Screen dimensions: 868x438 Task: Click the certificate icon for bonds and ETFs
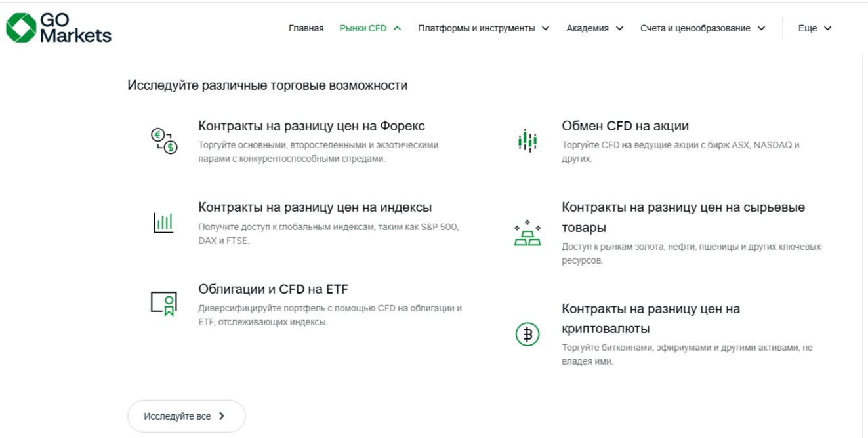pos(163,304)
